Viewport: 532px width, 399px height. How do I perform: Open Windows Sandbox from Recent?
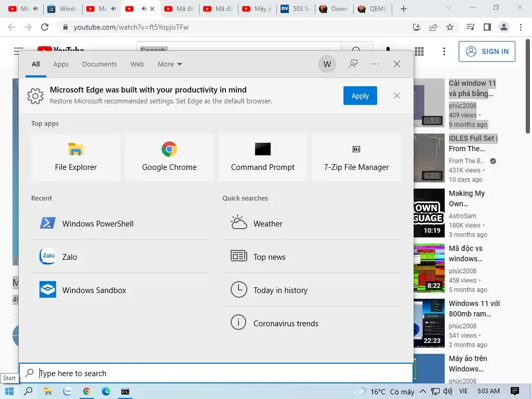(x=121, y=290)
